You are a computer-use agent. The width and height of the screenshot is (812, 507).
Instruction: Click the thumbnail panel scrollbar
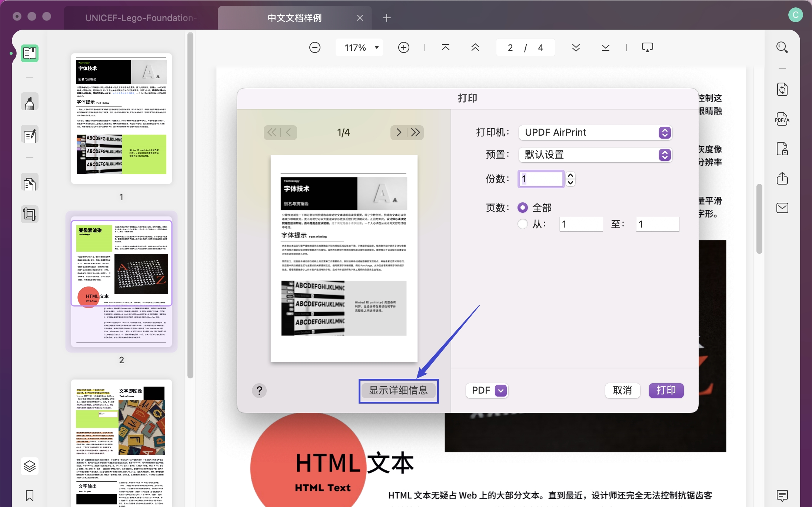[x=190, y=205]
